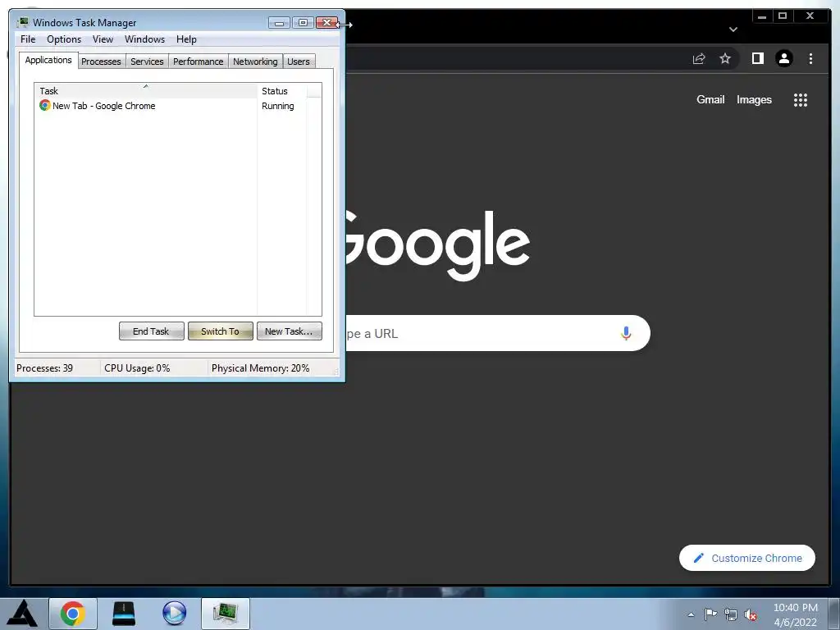Open the File menu in Task Manager
The height and width of the screenshot is (630, 840).
pyautogui.click(x=28, y=39)
